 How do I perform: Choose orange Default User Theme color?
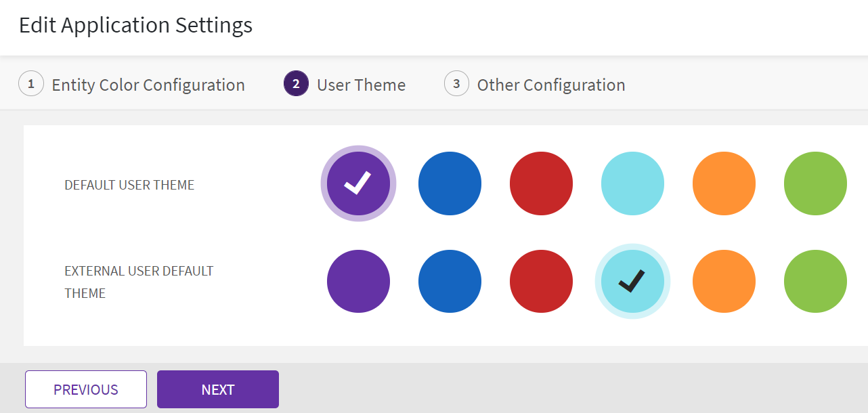click(x=724, y=183)
